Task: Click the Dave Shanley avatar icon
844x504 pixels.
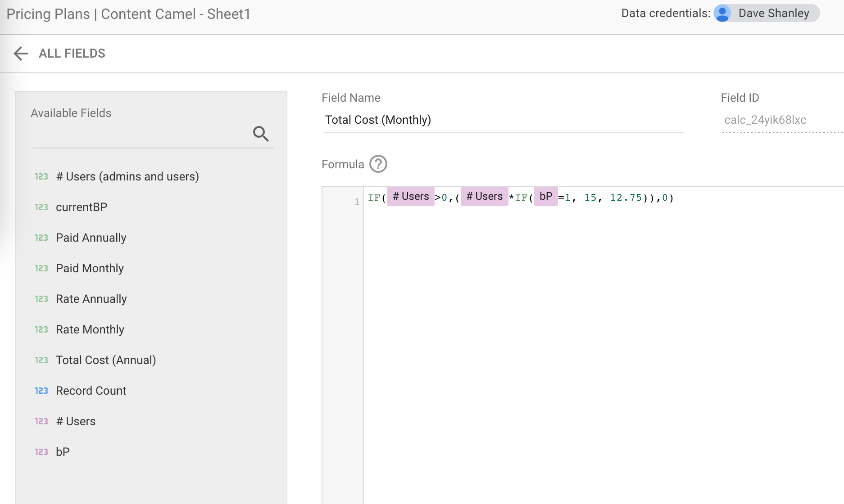Action: click(722, 13)
